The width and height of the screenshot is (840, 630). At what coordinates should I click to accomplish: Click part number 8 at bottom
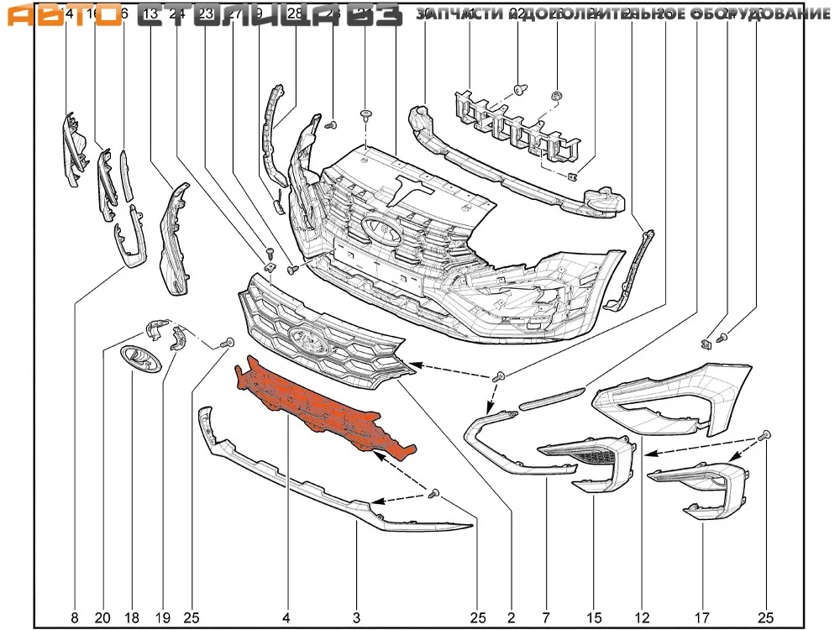(74, 618)
